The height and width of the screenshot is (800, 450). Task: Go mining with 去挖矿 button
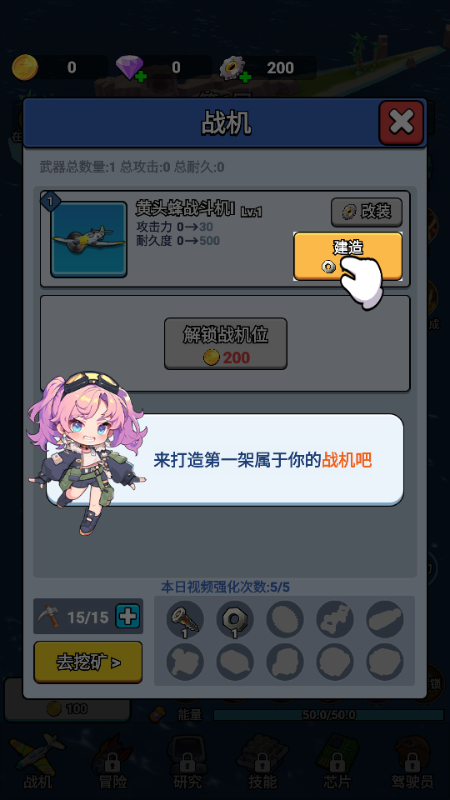coord(88,662)
